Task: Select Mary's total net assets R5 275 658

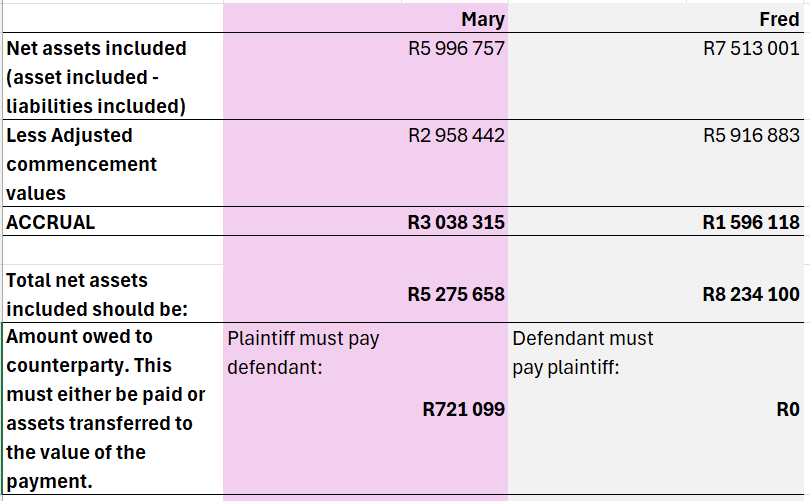Action: tap(456, 294)
